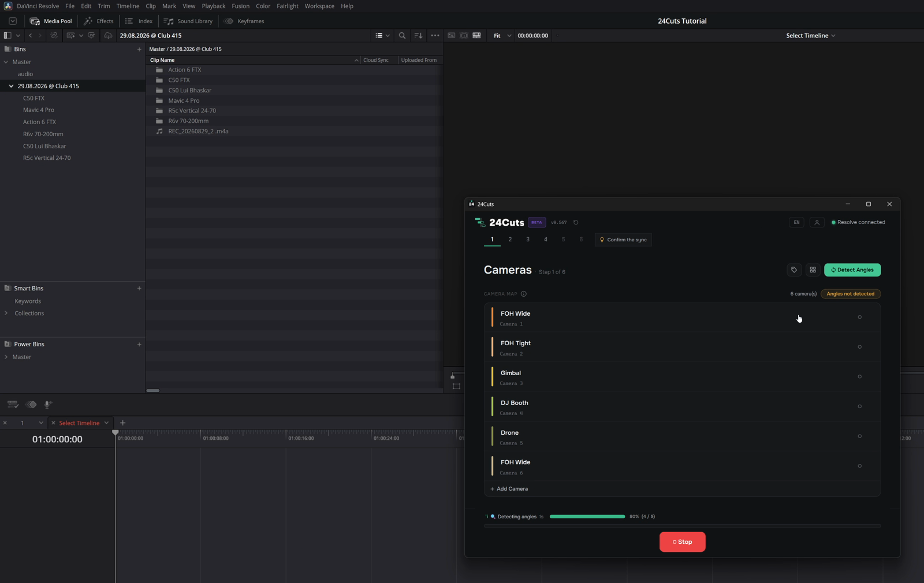
Task: Open the Timeline menu
Action: click(x=128, y=6)
